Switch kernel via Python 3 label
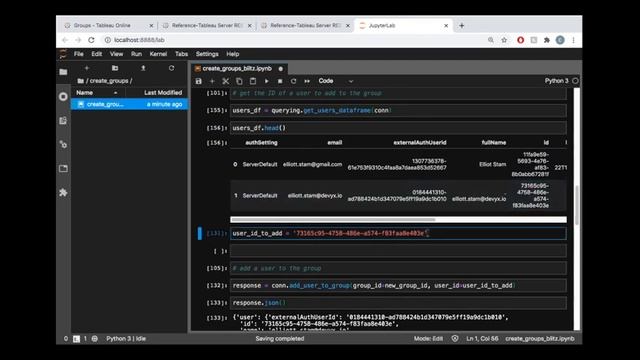 click(556, 81)
